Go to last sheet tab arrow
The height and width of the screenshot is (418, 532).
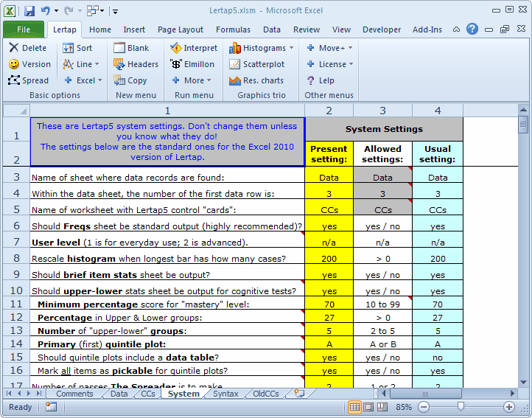(38, 393)
